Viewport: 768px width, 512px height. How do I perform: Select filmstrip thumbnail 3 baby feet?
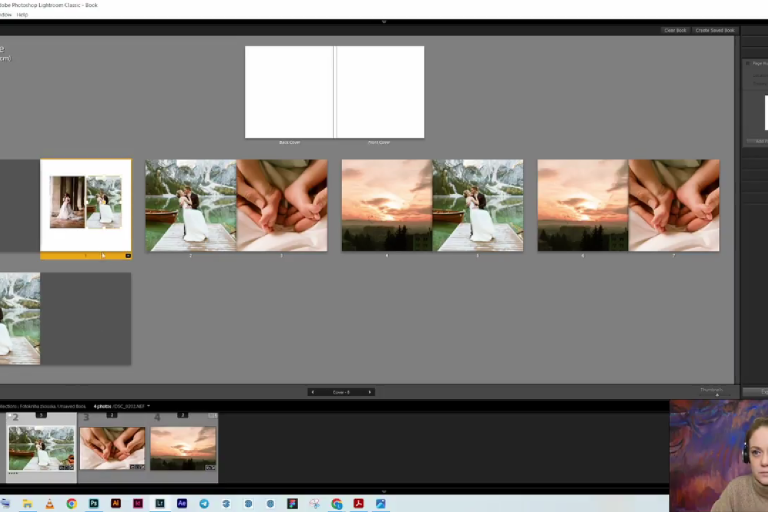[112, 448]
